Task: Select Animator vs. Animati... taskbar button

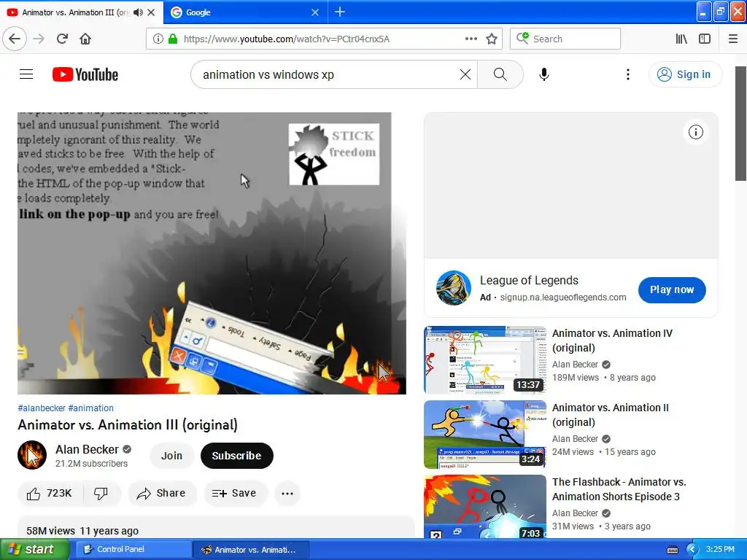Action: point(251,549)
